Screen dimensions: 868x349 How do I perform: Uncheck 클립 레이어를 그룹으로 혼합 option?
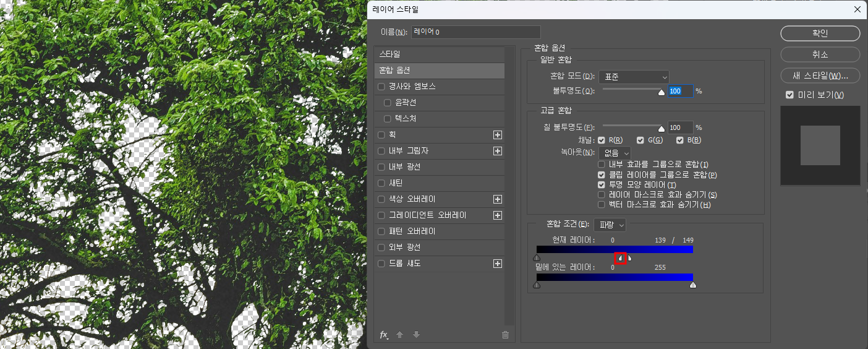click(602, 175)
